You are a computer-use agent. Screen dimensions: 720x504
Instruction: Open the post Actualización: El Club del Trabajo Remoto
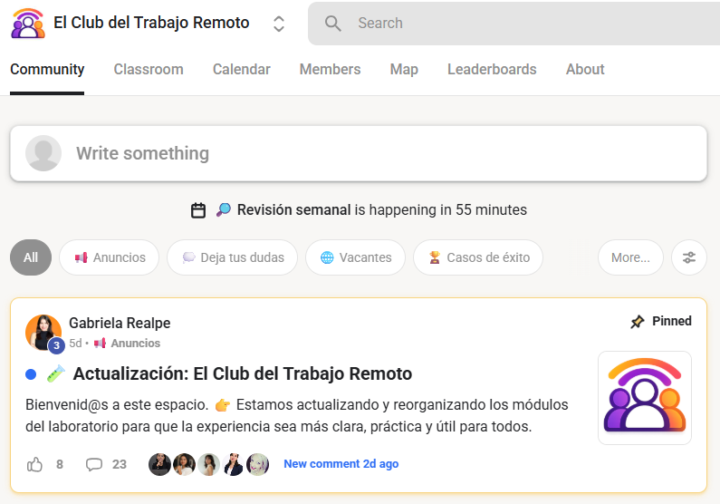pos(242,374)
